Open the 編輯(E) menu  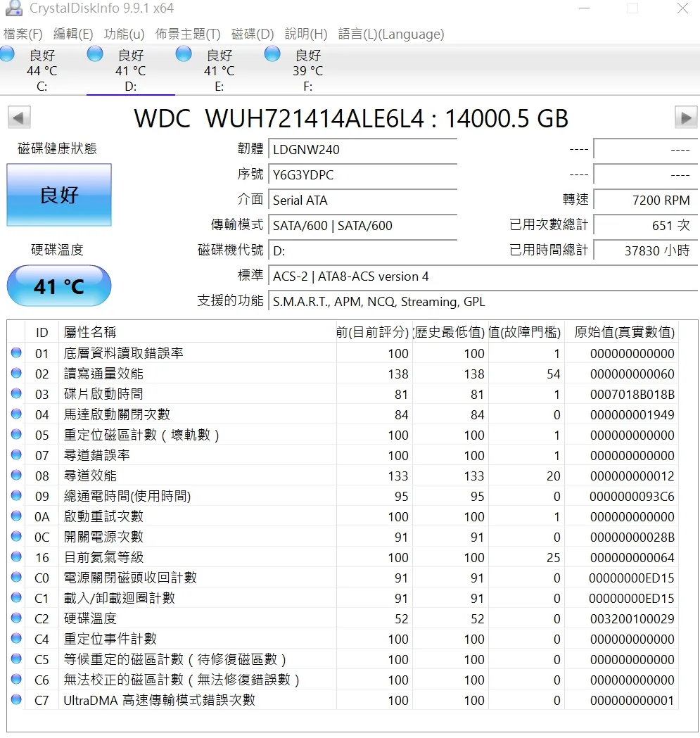pyautogui.click(x=73, y=34)
